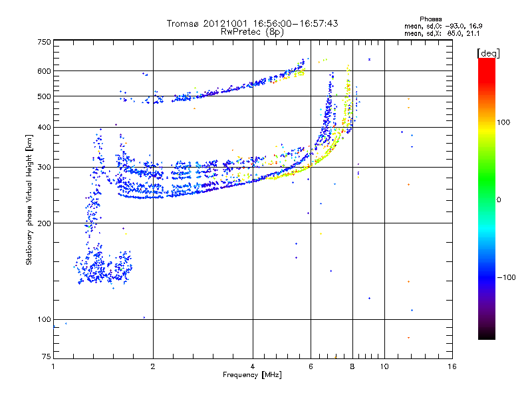Click the 'mean, sd,X: 85.0, 21.1' text

442,33
